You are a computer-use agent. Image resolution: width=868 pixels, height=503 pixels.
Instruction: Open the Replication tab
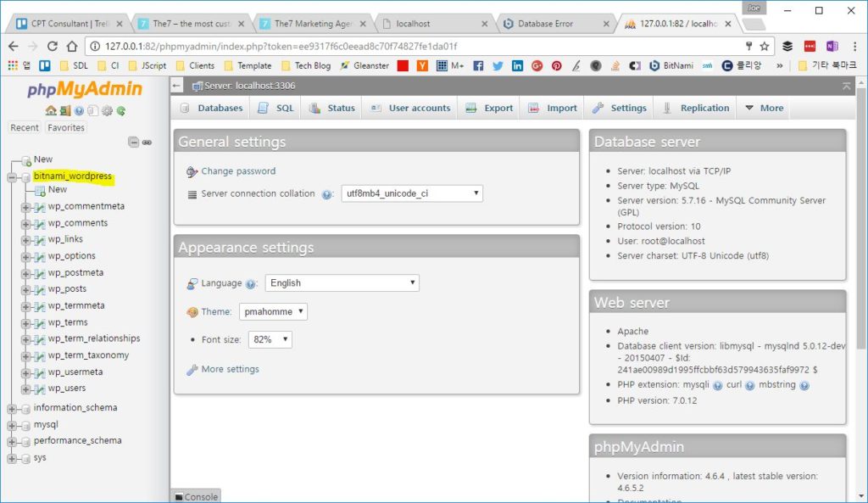coord(696,108)
